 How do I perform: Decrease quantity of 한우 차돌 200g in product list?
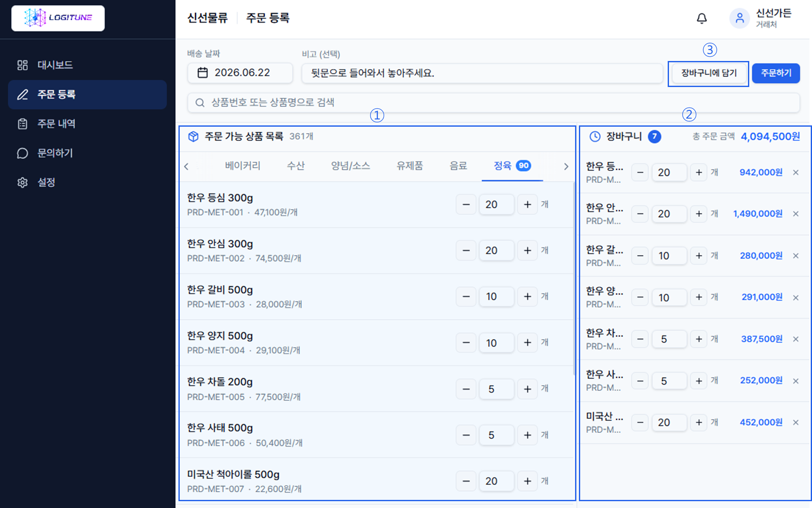pyautogui.click(x=466, y=389)
